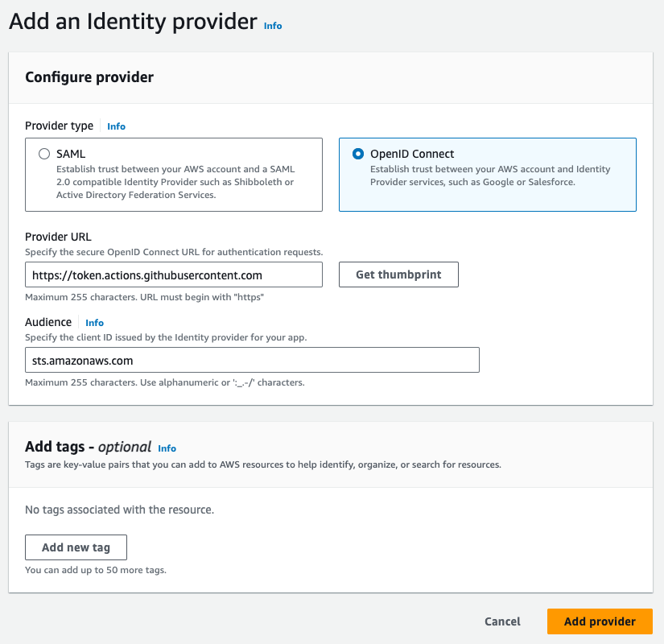Click the Audience field label
Screen dimensions: 664x644
48,322
